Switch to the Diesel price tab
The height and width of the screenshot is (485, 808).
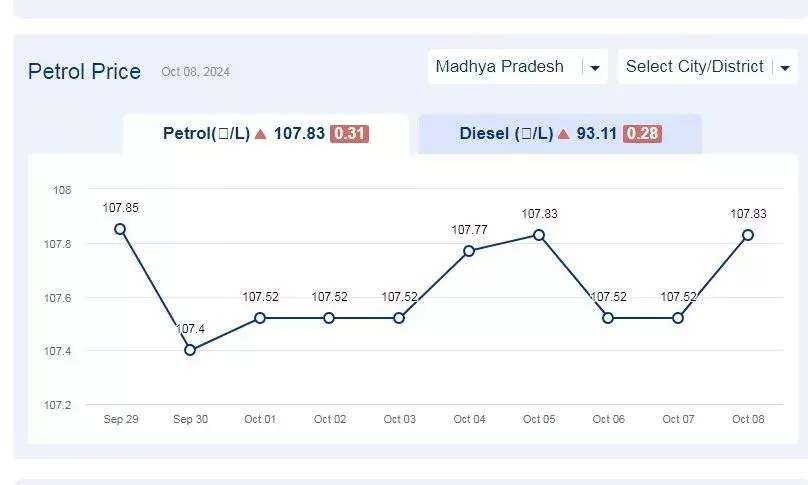(x=560, y=134)
